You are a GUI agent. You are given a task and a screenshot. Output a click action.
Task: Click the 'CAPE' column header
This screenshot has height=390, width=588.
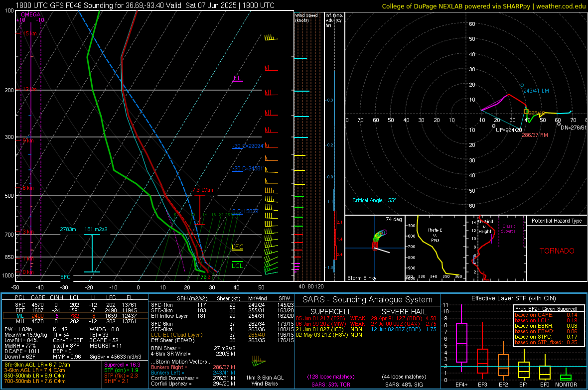click(x=38, y=297)
